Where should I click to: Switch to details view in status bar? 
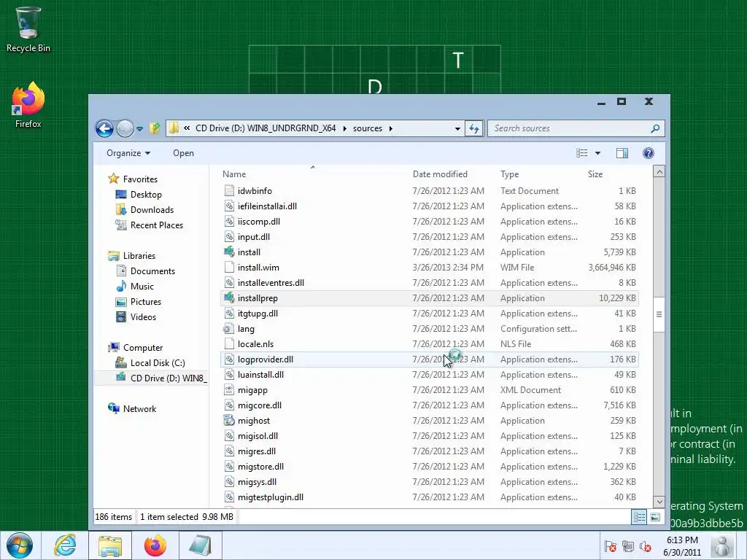point(639,517)
